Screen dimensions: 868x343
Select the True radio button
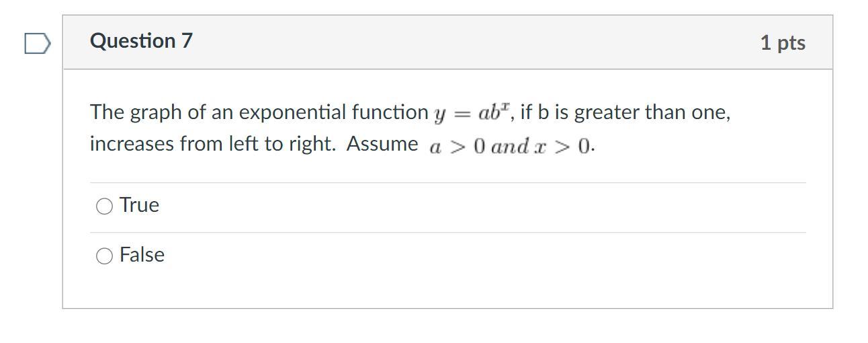pos(104,206)
